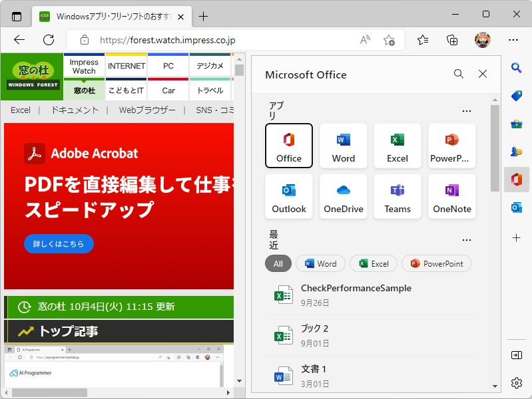Open the INTERNET site tab
This screenshot has height=399, width=532.
127,66
